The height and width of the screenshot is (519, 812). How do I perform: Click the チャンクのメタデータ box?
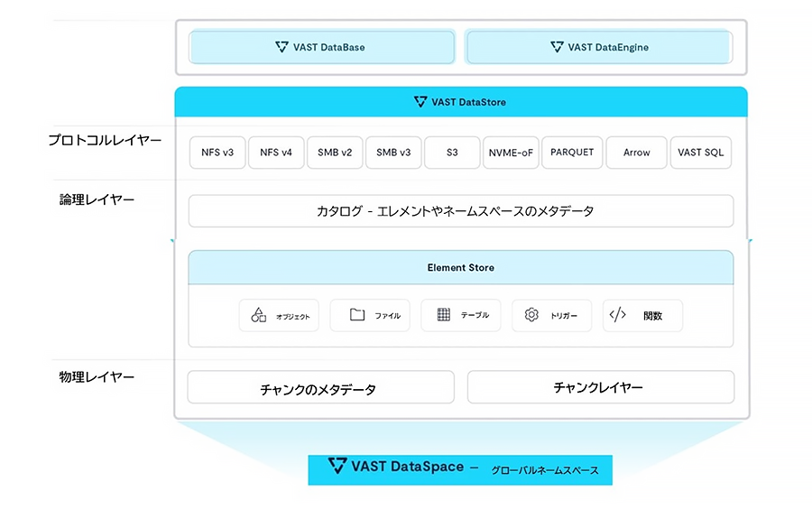pos(320,387)
